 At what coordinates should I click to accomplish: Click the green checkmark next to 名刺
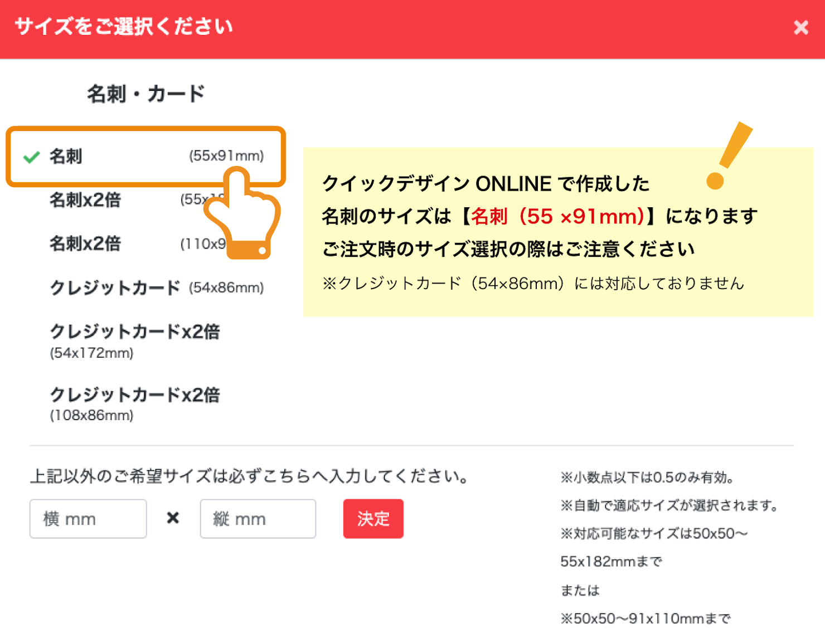32,157
